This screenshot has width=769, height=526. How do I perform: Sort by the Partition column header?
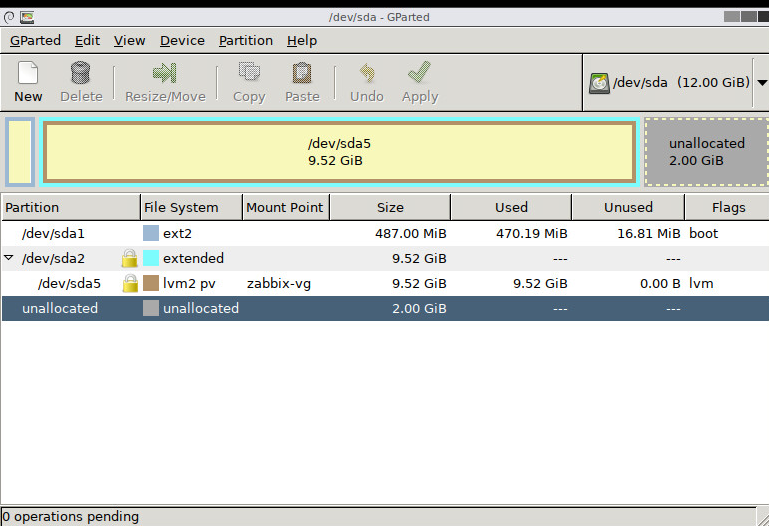click(71, 207)
